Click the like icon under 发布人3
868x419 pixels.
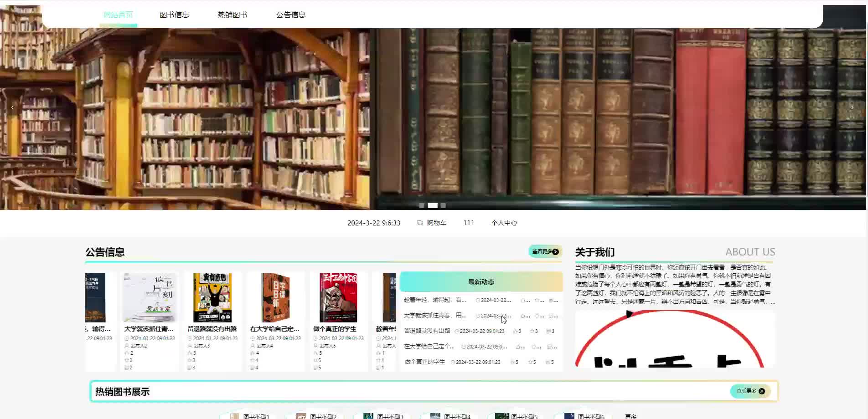coord(190,353)
